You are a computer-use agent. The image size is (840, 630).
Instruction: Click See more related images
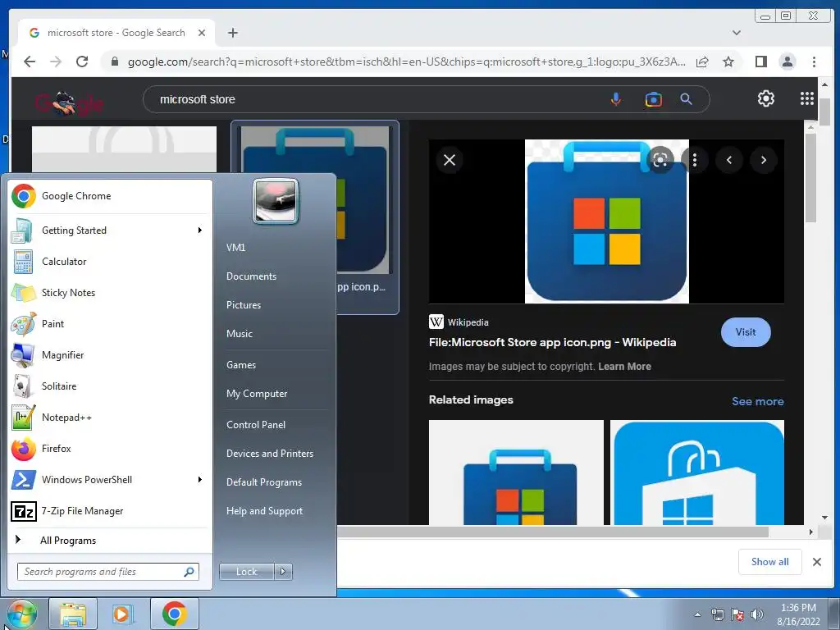[x=757, y=401]
